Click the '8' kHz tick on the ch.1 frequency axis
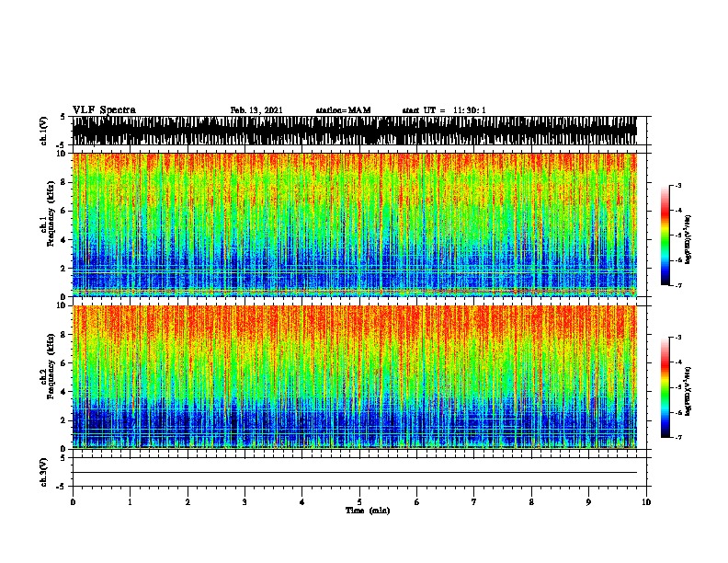This screenshot has width=728, height=563. [64, 182]
